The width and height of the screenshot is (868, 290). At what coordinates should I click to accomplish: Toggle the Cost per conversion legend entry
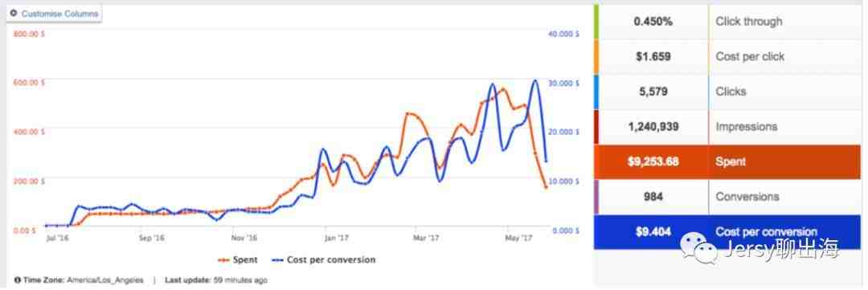pos(324,259)
